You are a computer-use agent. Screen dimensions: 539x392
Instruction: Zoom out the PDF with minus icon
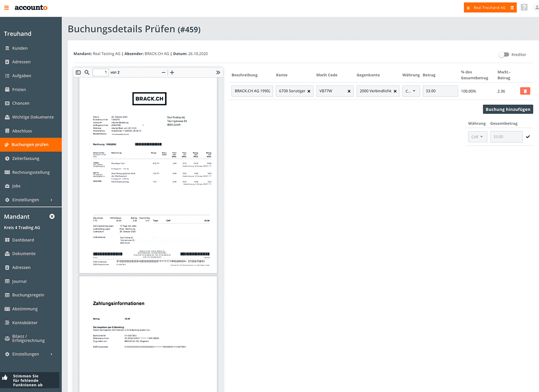pos(163,72)
